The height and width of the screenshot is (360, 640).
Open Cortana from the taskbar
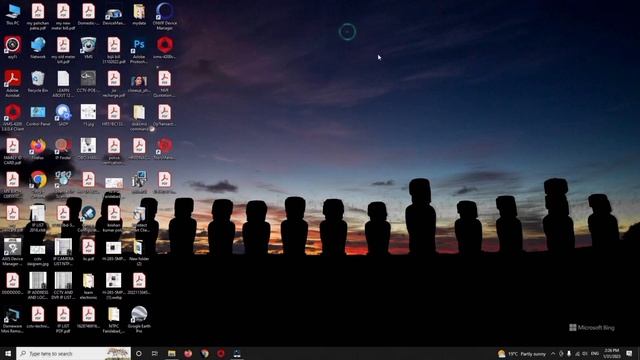coord(139,353)
